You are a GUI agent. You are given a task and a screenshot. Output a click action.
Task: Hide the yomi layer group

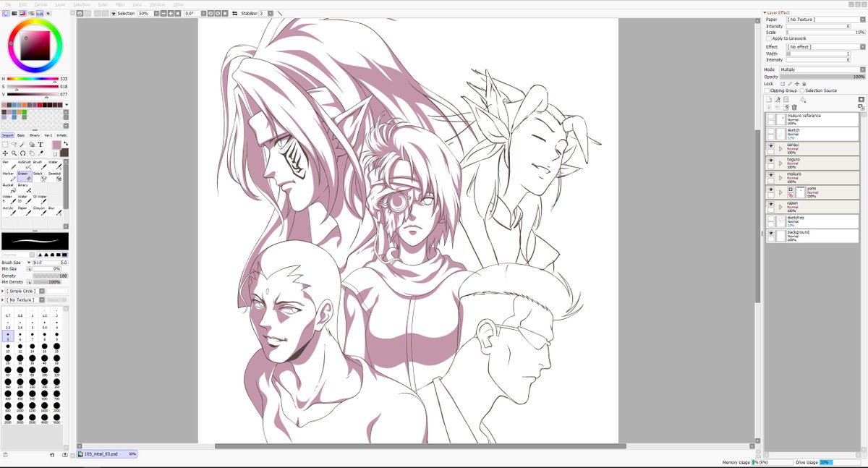770,190
